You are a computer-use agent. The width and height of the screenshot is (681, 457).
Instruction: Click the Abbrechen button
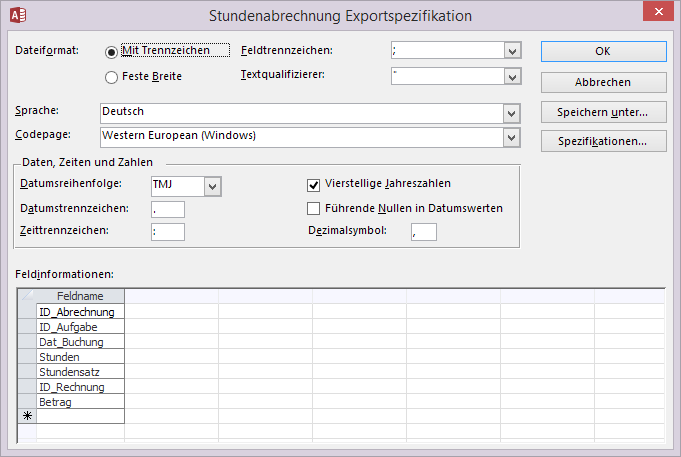(601, 82)
